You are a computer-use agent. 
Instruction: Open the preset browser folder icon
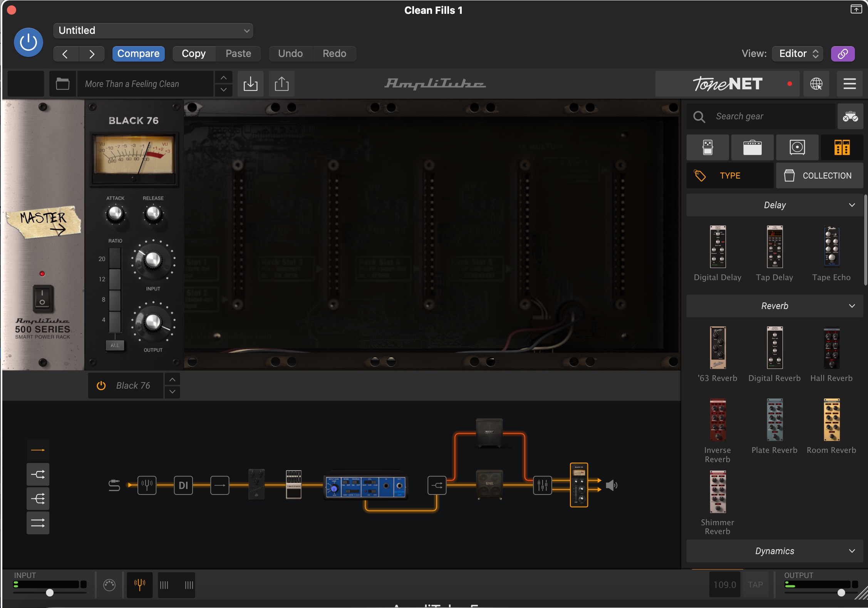[62, 84]
